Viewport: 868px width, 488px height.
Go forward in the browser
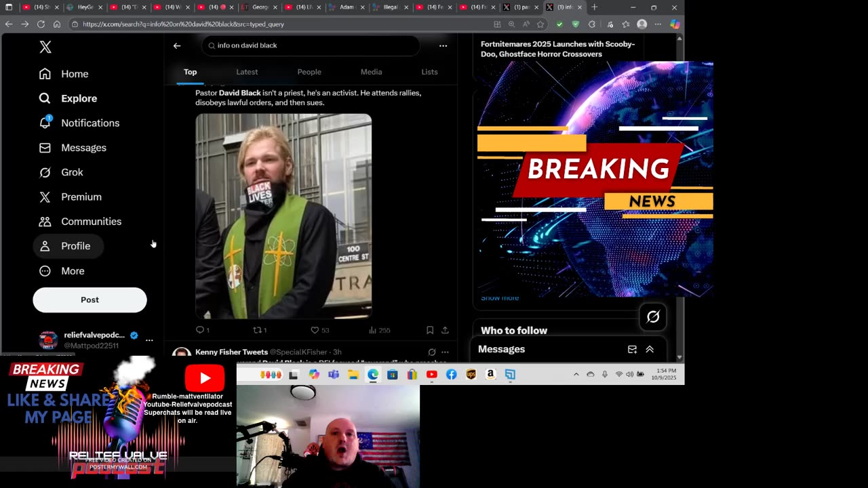pos(24,24)
